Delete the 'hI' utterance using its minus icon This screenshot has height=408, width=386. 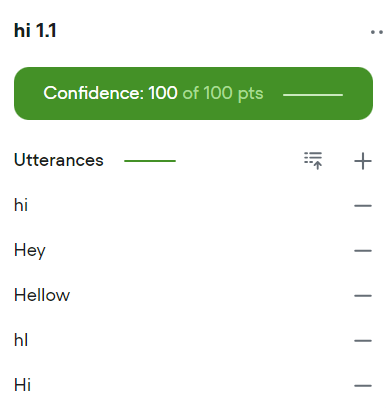tap(363, 341)
